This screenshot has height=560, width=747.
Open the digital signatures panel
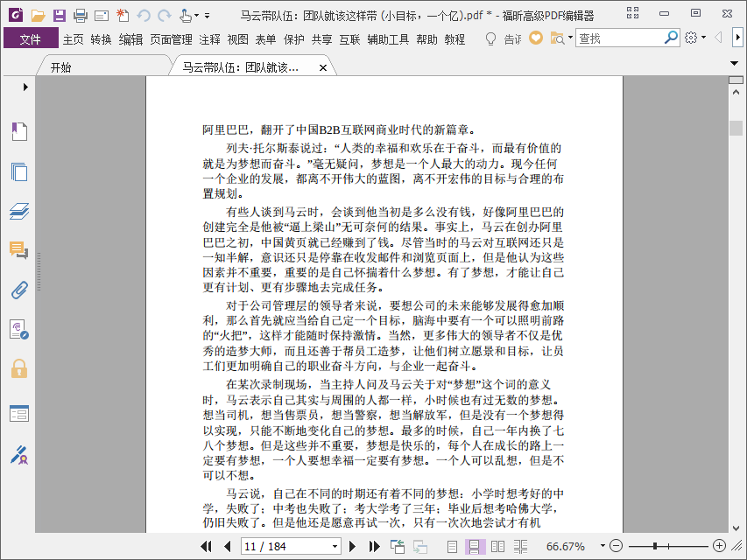[x=19, y=330]
